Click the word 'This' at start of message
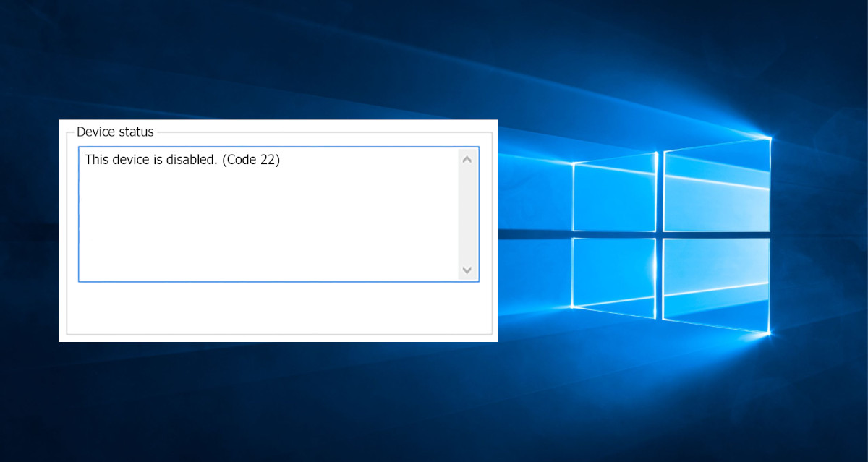This screenshot has height=462, width=868. pyautogui.click(x=97, y=160)
